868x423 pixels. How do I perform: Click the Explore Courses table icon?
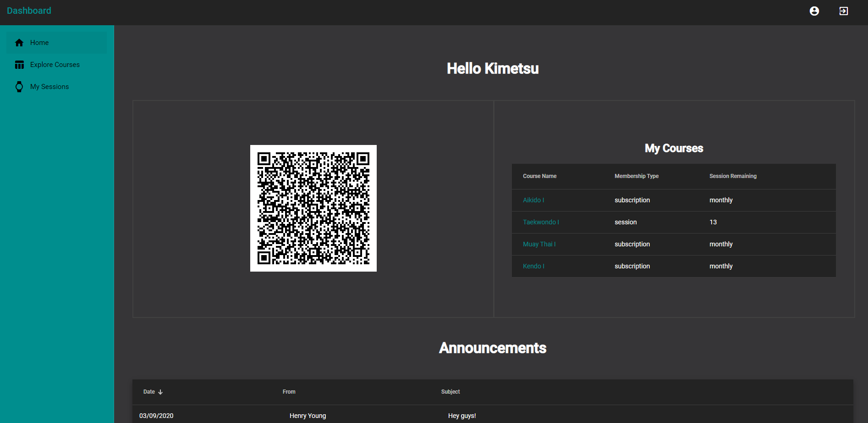coord(19,65)
